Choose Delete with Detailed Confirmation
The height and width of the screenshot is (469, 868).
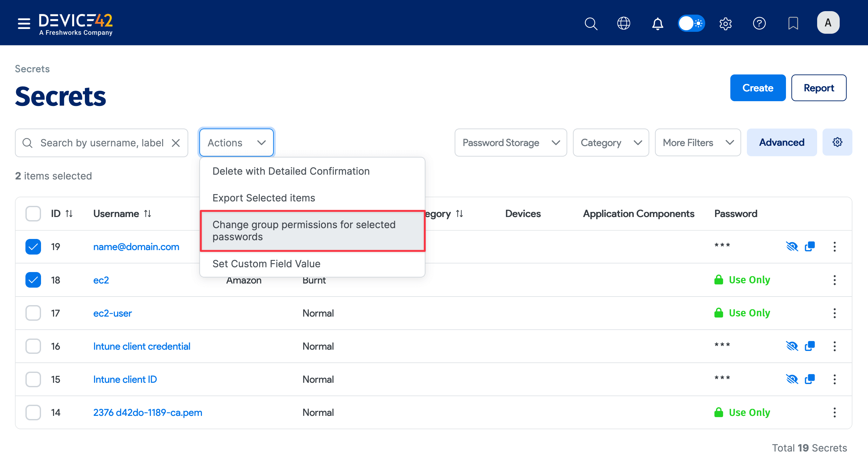(x=291, y=171)
